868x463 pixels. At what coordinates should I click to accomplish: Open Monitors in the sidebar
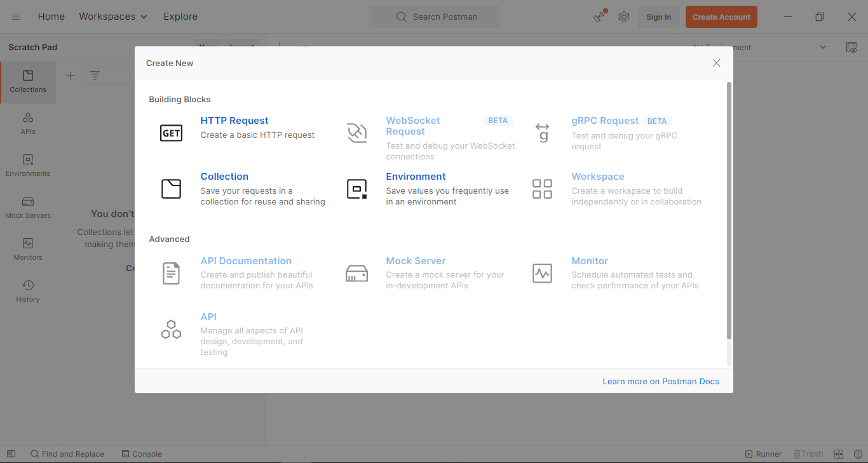tap(28, 250)
